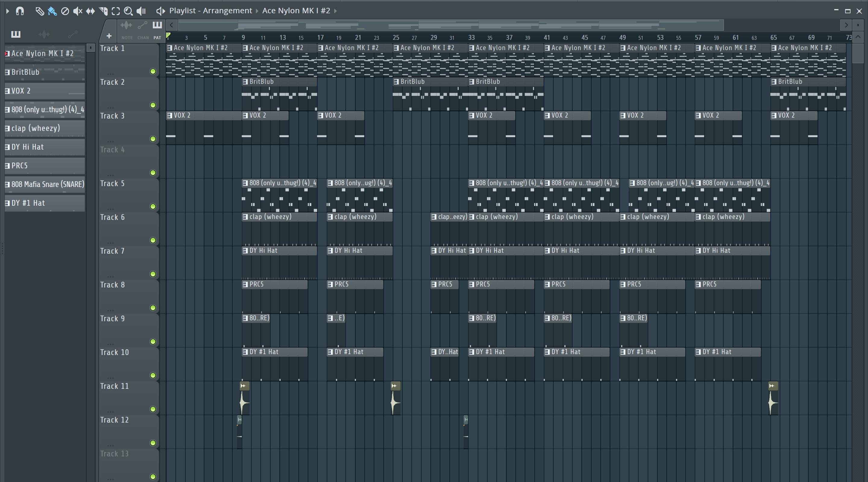Select the Mute tool
The height and width of the screenshot is (482, 868).
point(78,11)
